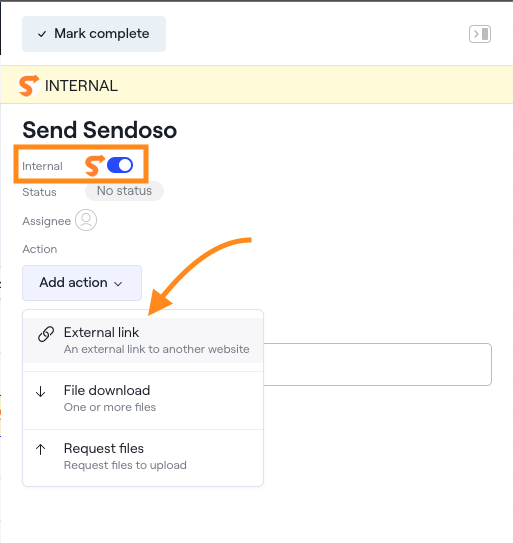Choose File download from menu

143,398
